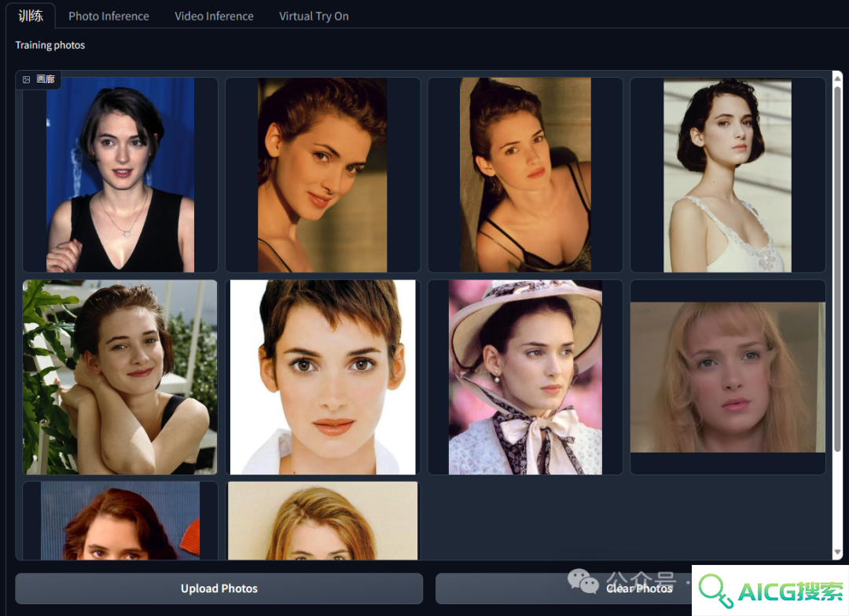Click the Training photos label
The image size is (849, 616).
tap(50, 45)
